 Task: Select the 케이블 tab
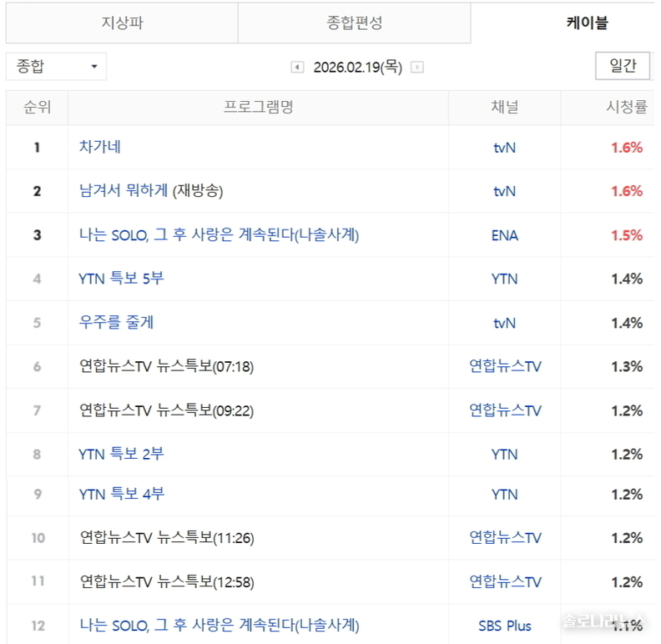pyautogui.click(x=587, y=23)
